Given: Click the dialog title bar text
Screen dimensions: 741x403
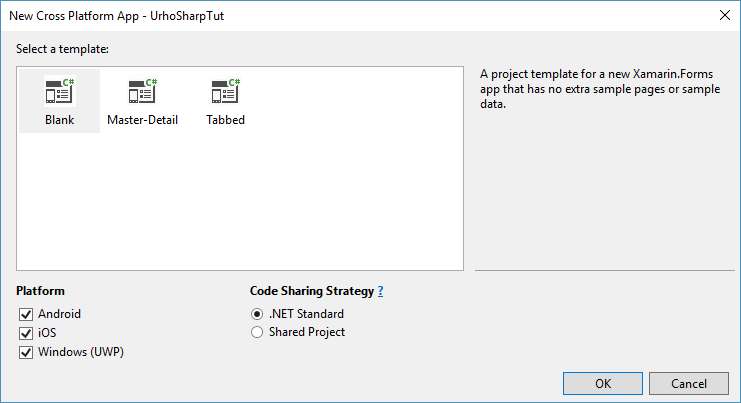Looking at the screenshot, I should pyautogui.click(x=116, y=16).
